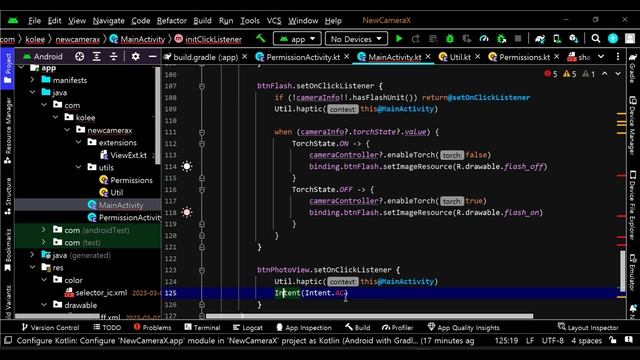The height and width of the screenshot is (360, 640).
Task: Run the app with green play button
Action: [x=399, y=39]
